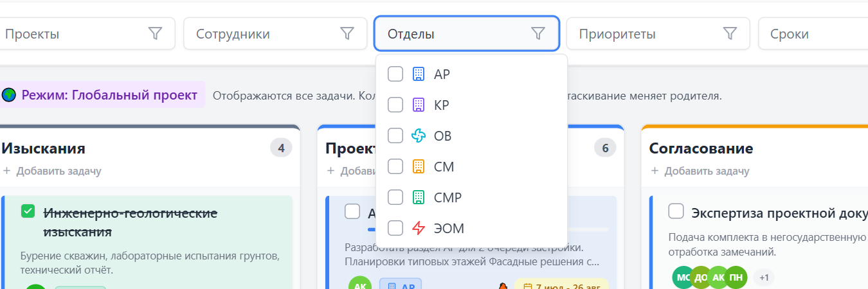
Task: Click the funnel icon in Сотрудники filter
Action: (x=347, y=33)
